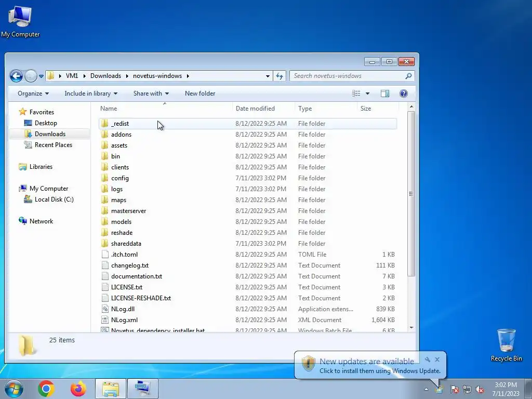Select the reshade folder
The width and height of the screenshot is (532, 399).
click(x=248, y=233)
